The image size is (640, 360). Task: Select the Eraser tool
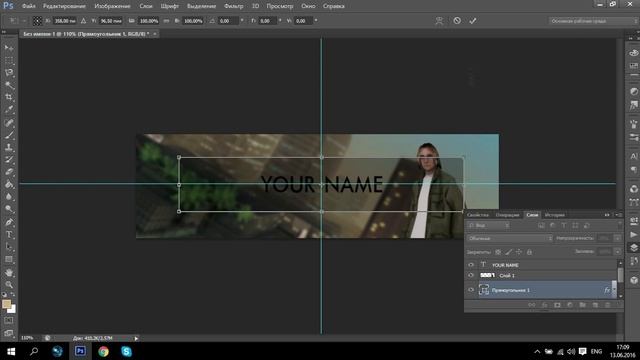9,172
